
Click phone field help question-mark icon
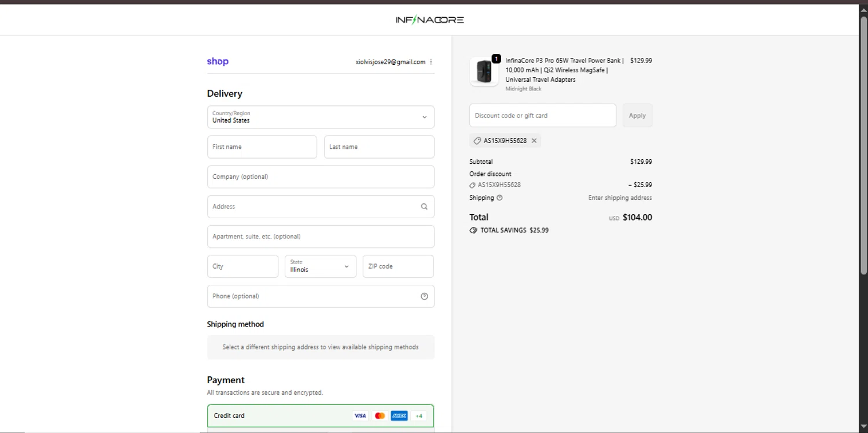[x=424, y=296]
